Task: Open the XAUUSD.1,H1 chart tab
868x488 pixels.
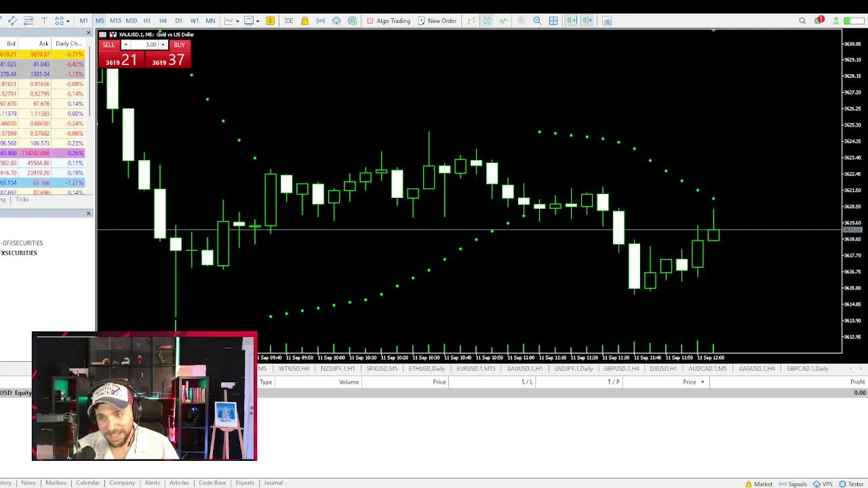Action: [x=525, y=369]
